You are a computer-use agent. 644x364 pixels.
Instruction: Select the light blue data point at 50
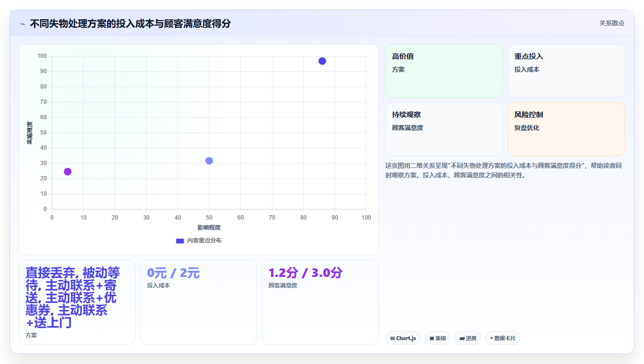point(209,161)
